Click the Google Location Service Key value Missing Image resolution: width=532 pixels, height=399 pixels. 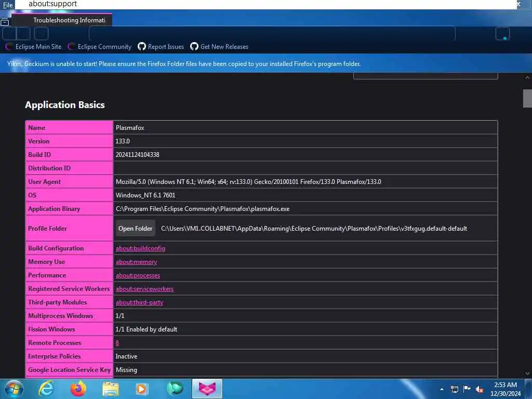tap(126, 370)
